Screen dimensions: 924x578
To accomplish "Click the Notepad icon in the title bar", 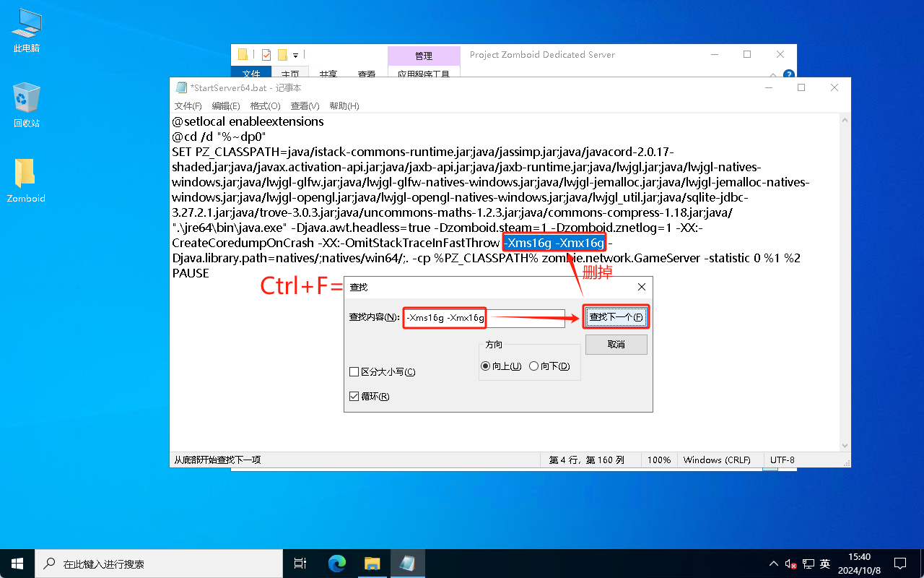I will point(181,87).
